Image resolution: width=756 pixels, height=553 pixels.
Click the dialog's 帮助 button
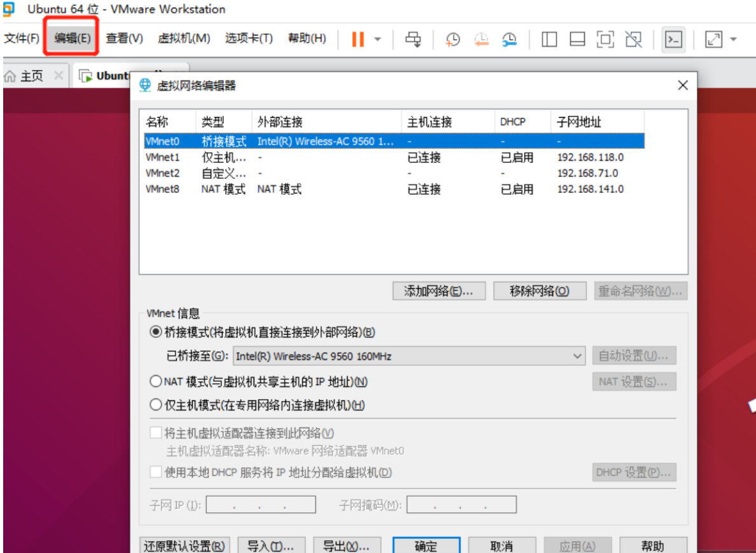(653, 546)
